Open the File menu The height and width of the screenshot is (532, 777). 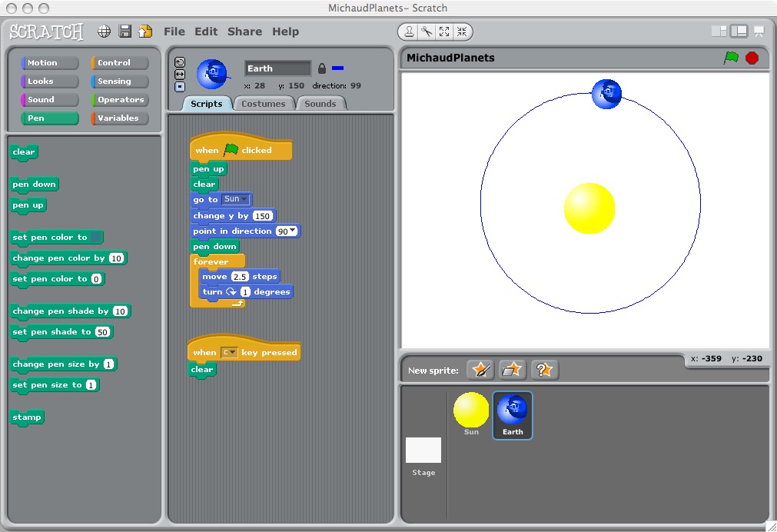[174, 32]
